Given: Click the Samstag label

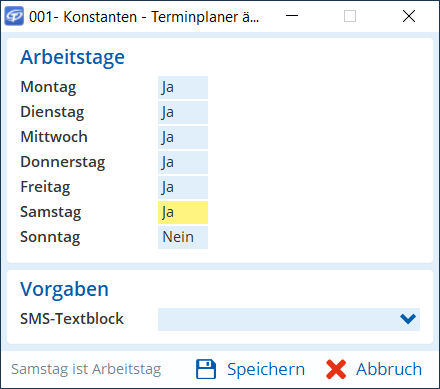Looking at the screenshot, I should point(51,212).
